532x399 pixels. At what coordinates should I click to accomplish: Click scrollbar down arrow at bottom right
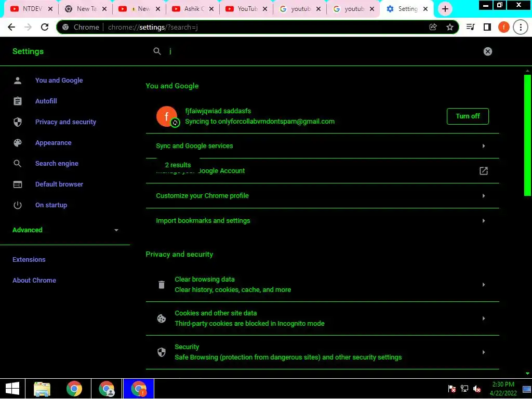coord(527,374)
